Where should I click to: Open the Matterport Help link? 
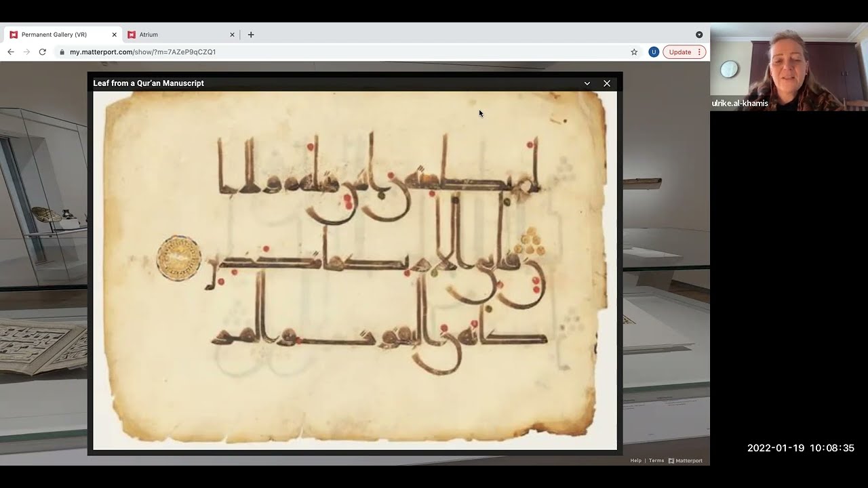click(635, 461)
